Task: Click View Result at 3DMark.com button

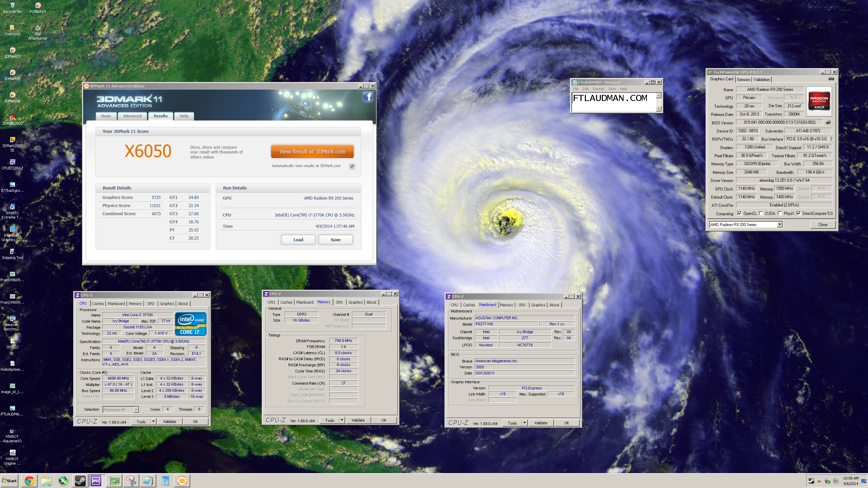Action: [x=312, y=151]
